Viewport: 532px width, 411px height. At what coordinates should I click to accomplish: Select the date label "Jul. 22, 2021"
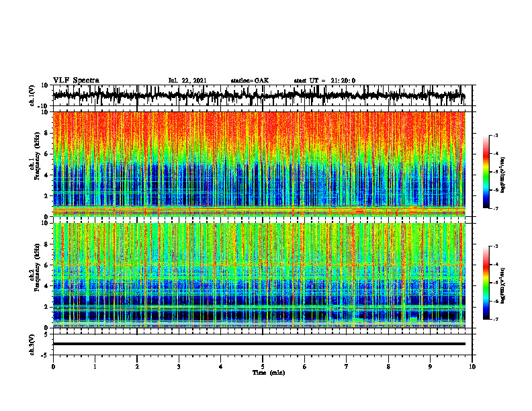pyautogui.click(x=187, y=81)
